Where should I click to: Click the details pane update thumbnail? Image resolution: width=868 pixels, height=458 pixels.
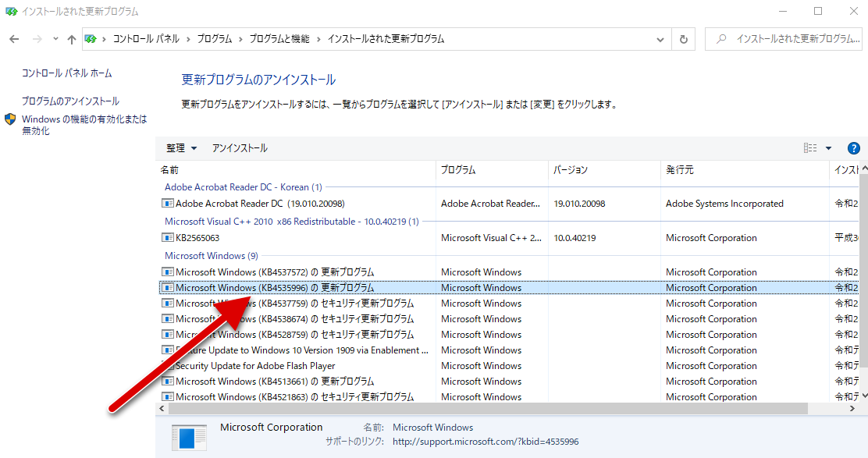189,437
